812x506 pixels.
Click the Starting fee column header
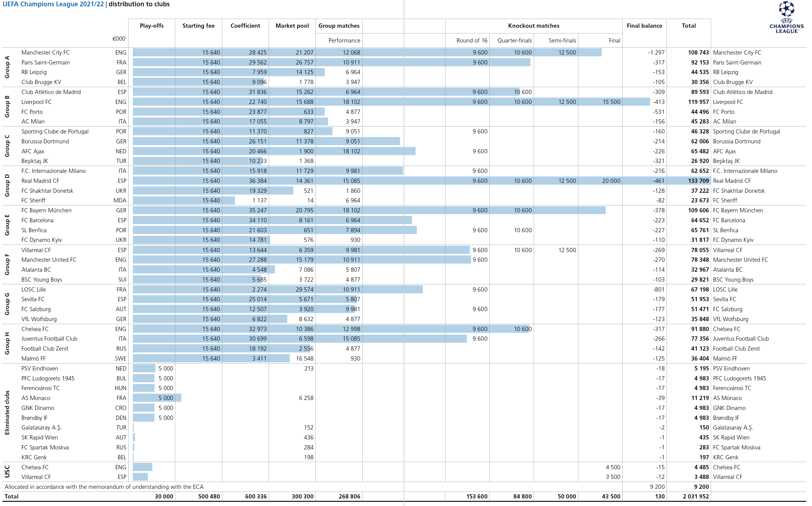pyautogui.click(x=198, y=26)
